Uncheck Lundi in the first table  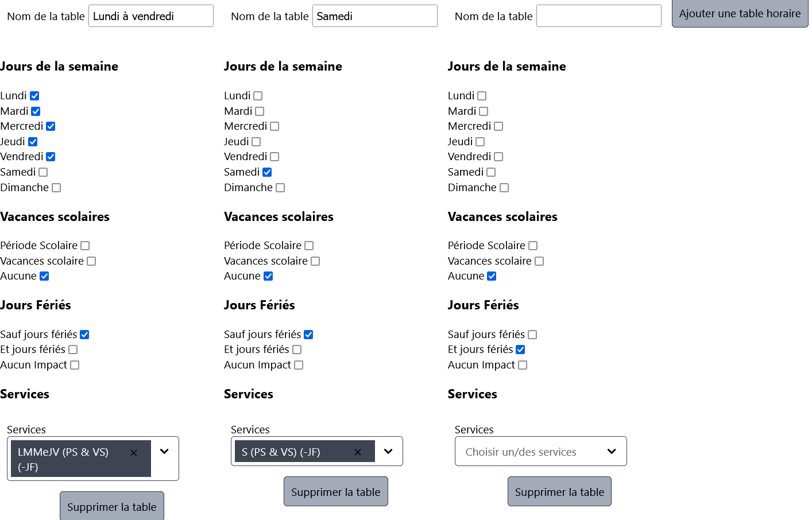click(x=34, y=96)
